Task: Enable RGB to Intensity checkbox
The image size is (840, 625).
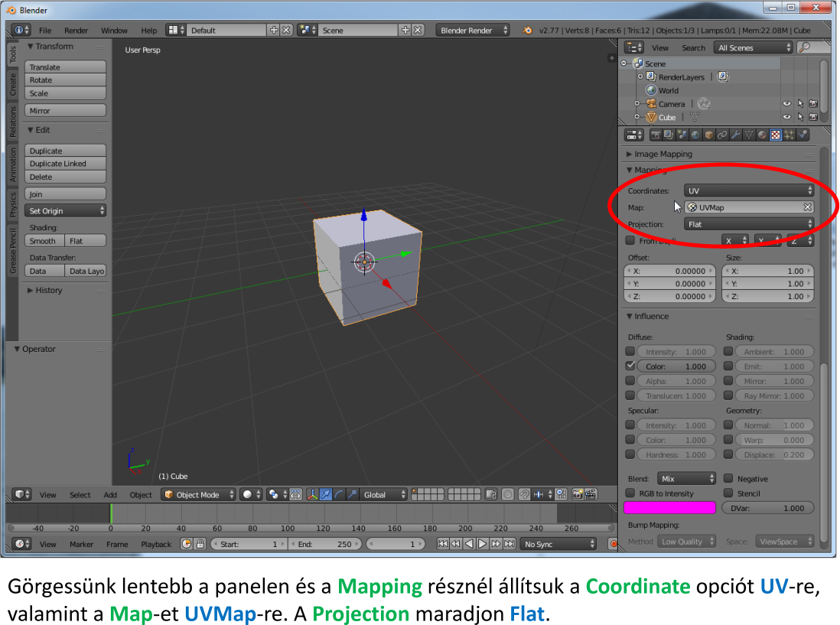Action: (630, 493)
